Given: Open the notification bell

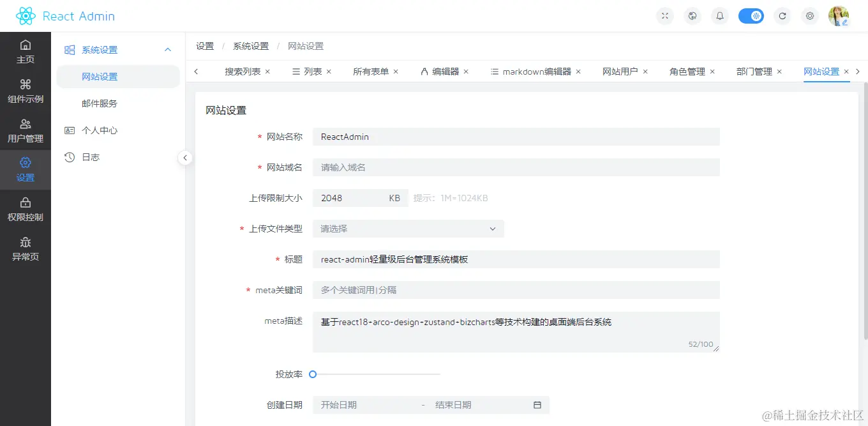Looking at the screenshot, I should tap(719, 15).
